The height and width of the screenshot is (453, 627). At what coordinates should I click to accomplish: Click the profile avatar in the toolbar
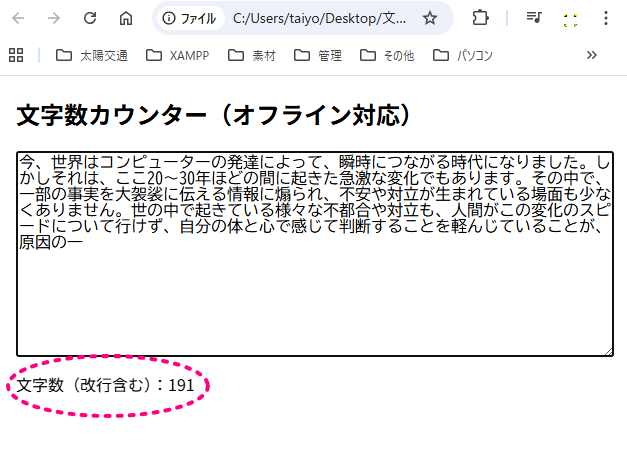pyautogui.click(x=571, y=18)
